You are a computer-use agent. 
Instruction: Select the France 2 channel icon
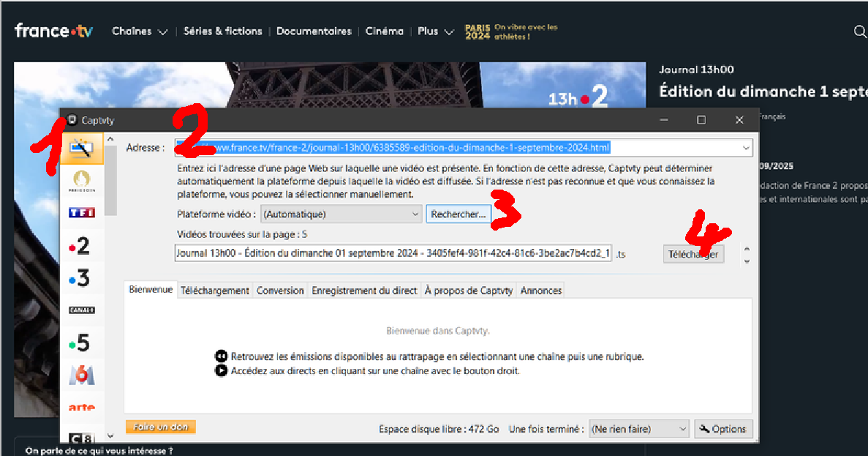click(80, 245)
